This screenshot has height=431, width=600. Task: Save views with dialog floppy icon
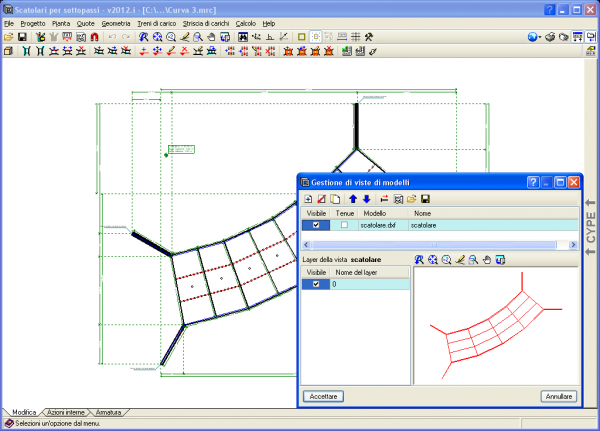(425, 199)
